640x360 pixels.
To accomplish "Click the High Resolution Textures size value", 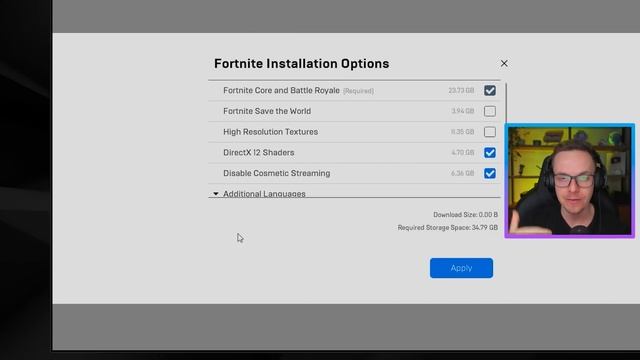I will tap(462, 132).
